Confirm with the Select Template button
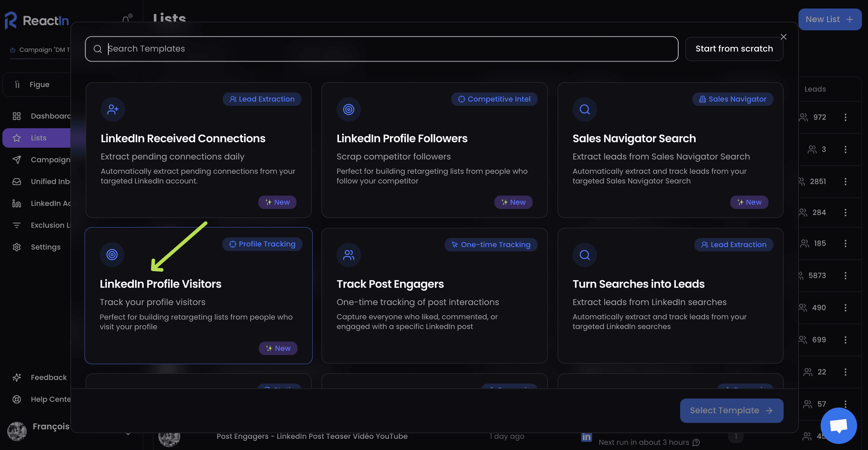The width and height of the screenshot is (868, 450). [x=731, y=410]
